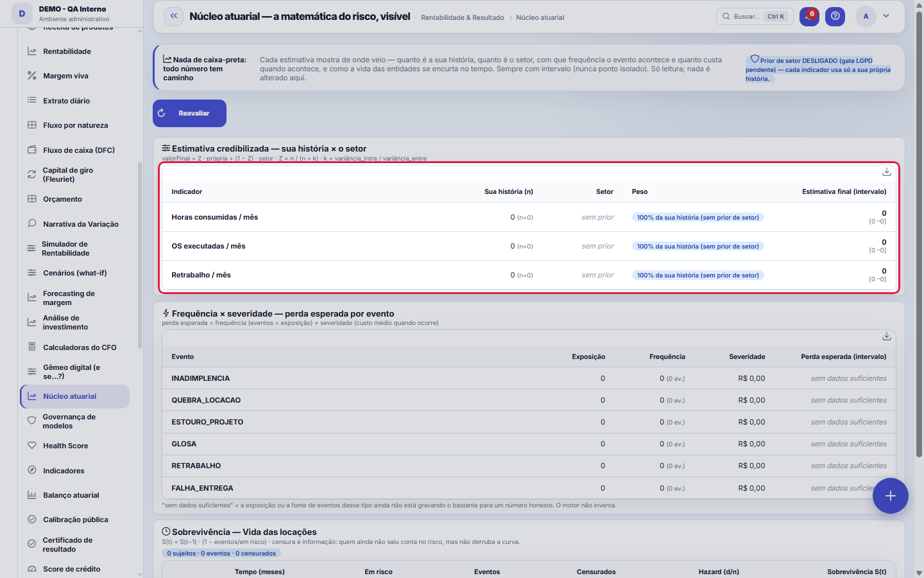Open notifications bell with badge 6
Screen dimensions: 924x578
[x=809, y=17]
